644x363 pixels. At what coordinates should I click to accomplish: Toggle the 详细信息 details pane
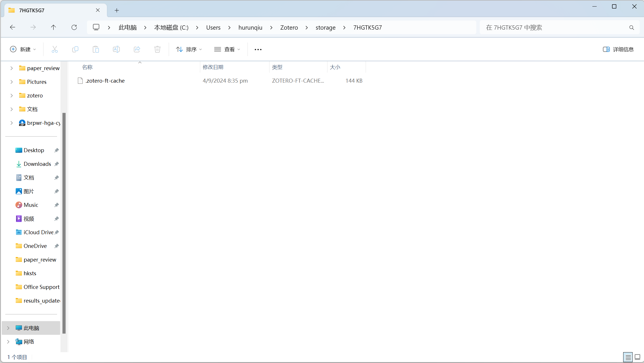point(618,50)
